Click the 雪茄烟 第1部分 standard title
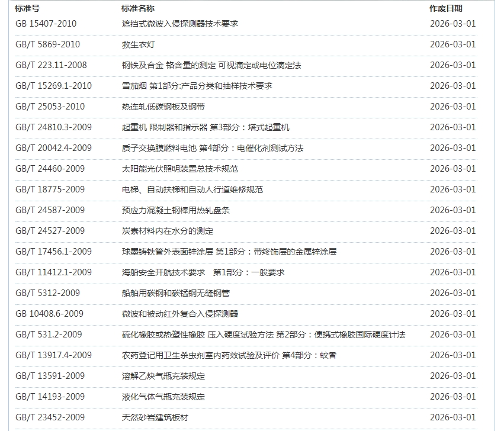 pos(197,86)
